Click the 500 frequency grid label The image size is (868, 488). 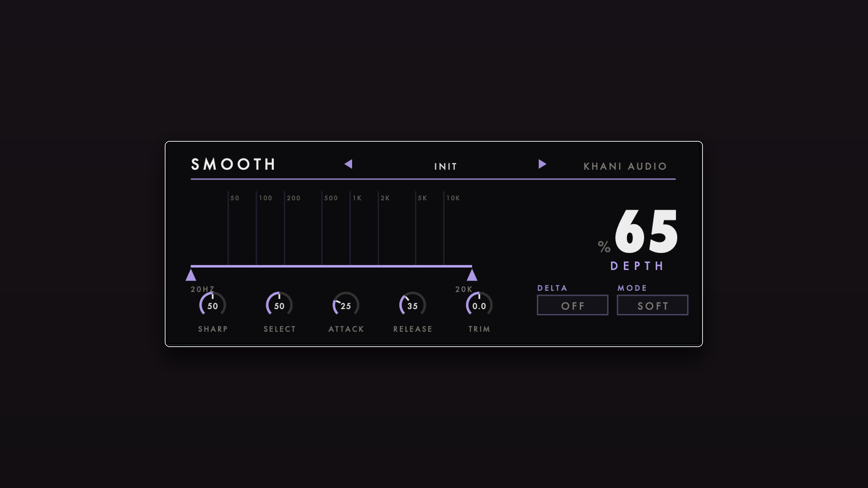click(x=331, y=198)
